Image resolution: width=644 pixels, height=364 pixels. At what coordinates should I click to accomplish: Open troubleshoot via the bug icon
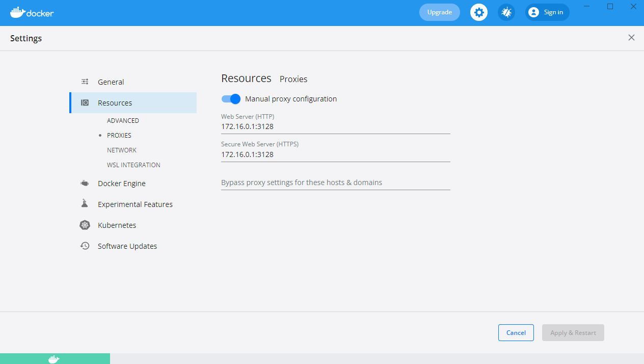(506, 12)
